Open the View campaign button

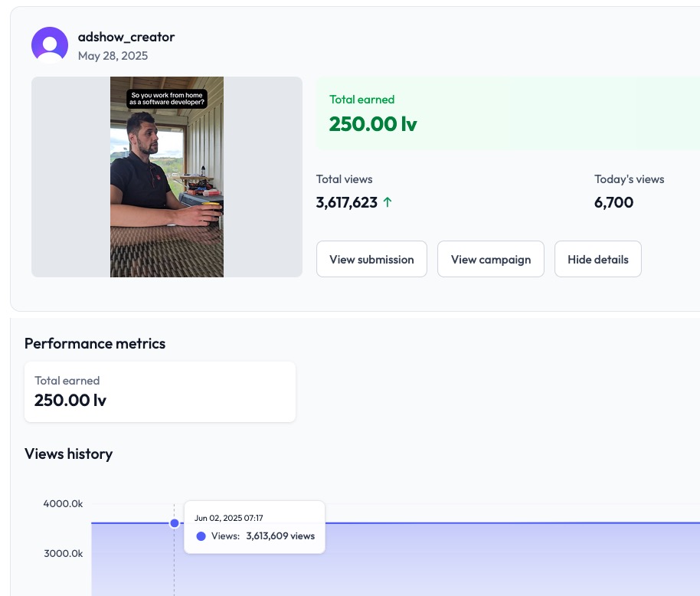(491, 260)
